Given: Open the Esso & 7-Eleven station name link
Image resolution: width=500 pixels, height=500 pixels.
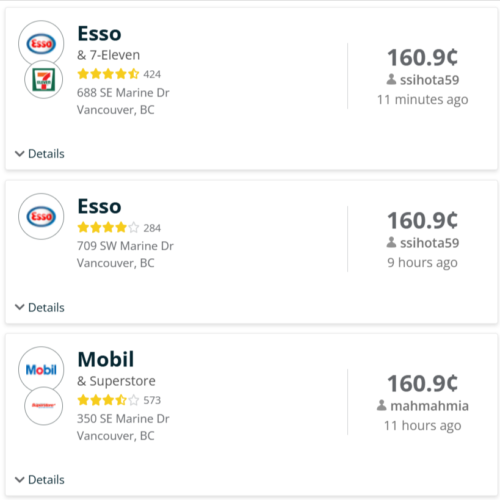Looking at the screenshot, I should pyautogui.click(x=99, y=34).
